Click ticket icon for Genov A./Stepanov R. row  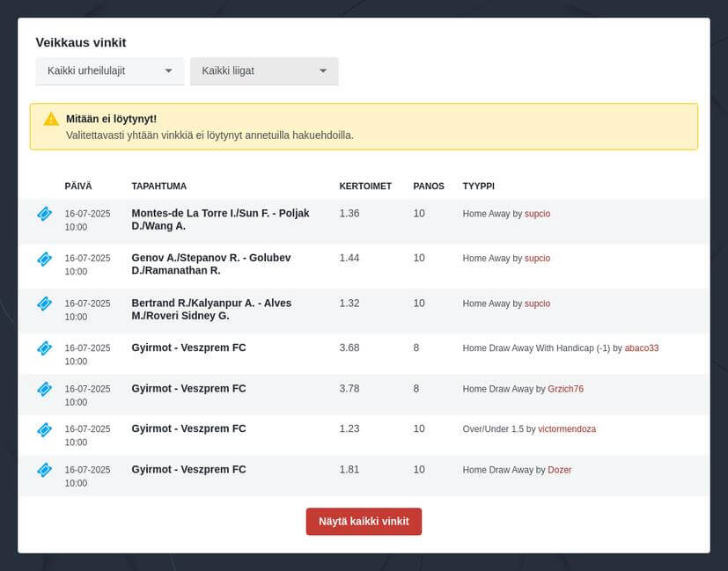pyautogui.click(x=45, y=259)
